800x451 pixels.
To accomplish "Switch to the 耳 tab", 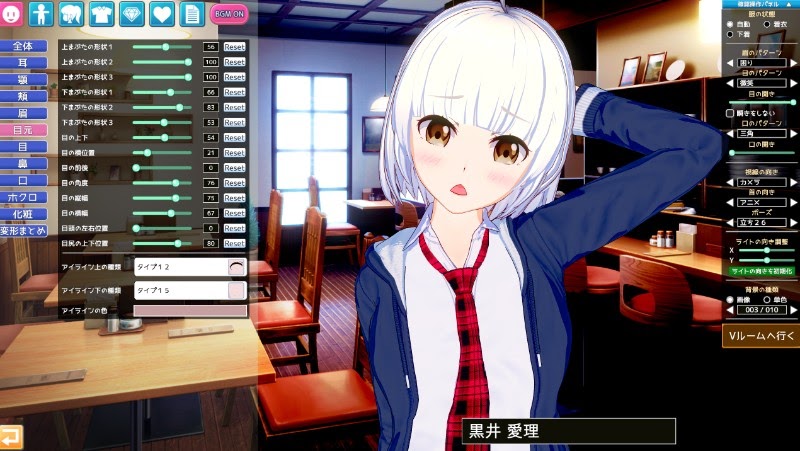I will tap(23, 63).
